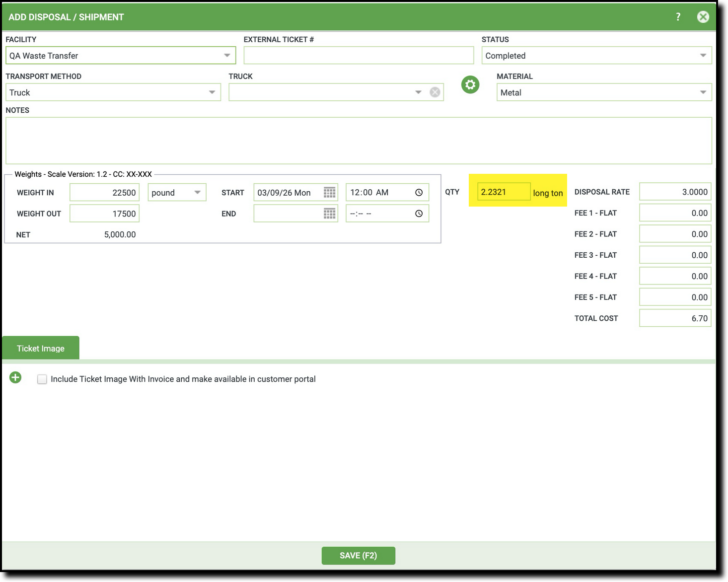Click the help question mark icon

pos(678,17)
